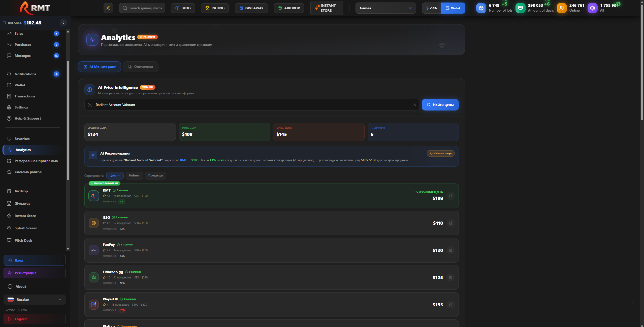644x327 pixels.
Task: Click the Система рангов star icon
Action: point(9,172)
